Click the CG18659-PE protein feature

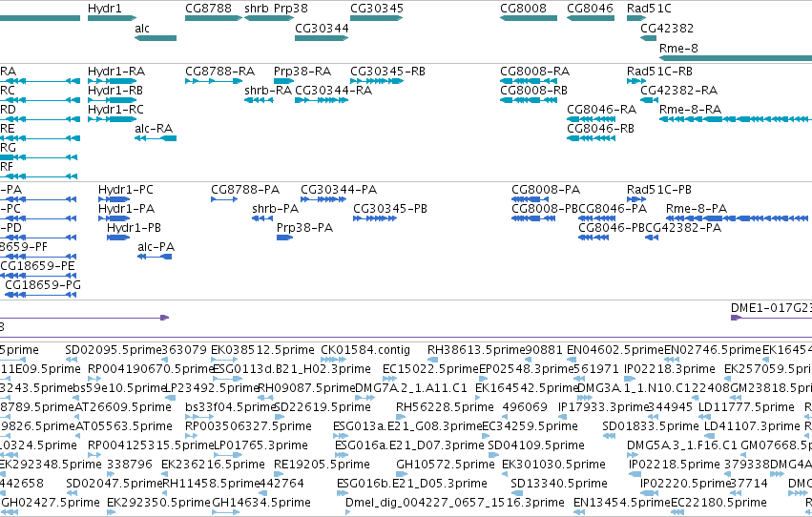point(38,276)
